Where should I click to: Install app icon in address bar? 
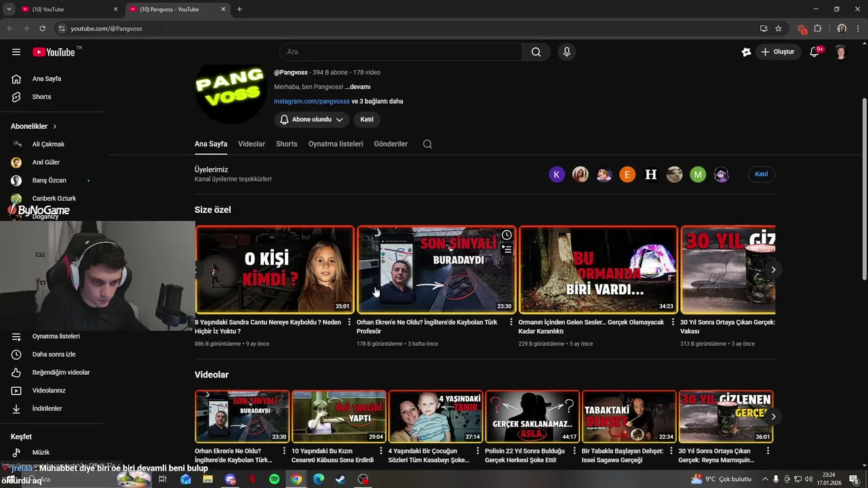pyautogui.click(x=764, y=28)
